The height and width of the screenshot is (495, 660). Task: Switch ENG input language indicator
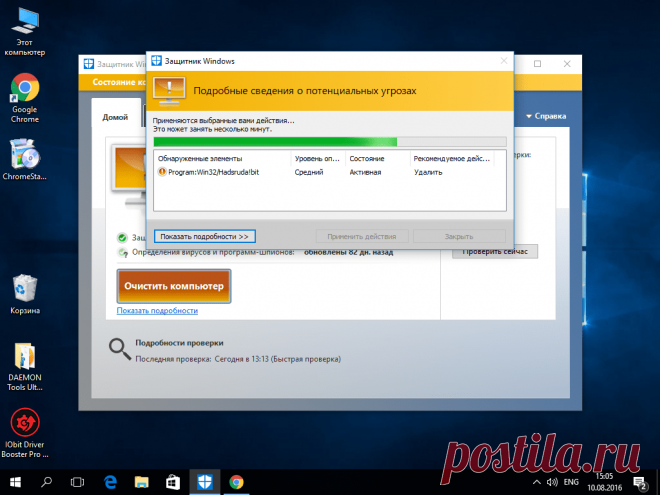pos(571,482)
